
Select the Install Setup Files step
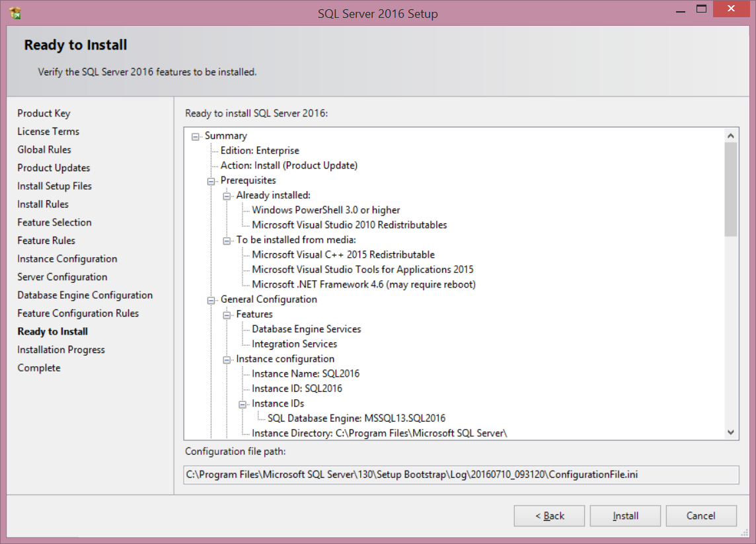click(54, 186)
